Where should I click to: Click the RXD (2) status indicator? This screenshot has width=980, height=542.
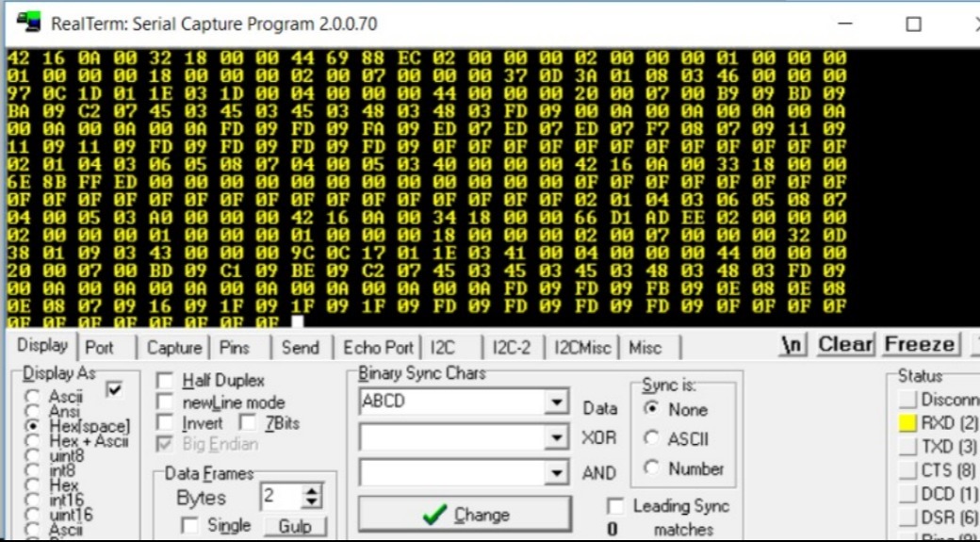point(908,423)
